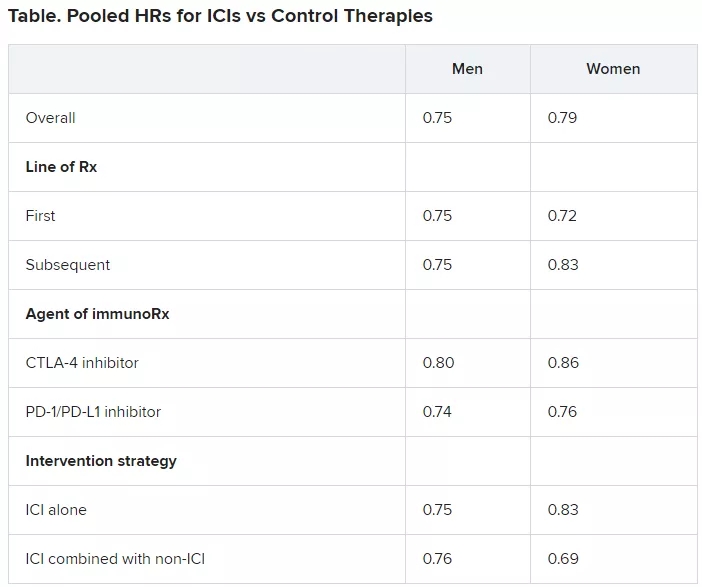Select the Men column header
The width and height of the screenshot is (702, 587).
[467, 69]
